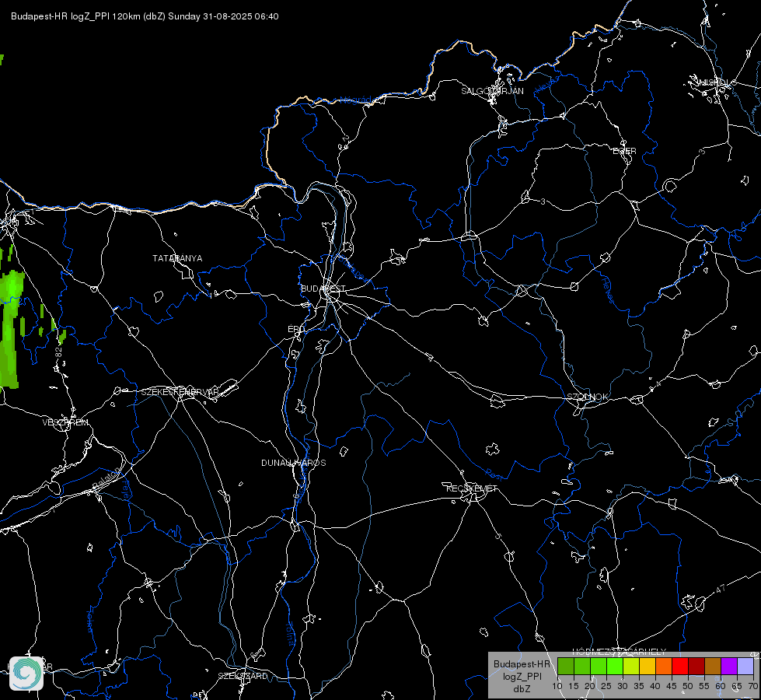Viewport: 761px width, 700px height.
Task: Click the TATABANYA city label
Action: point(177,258)
